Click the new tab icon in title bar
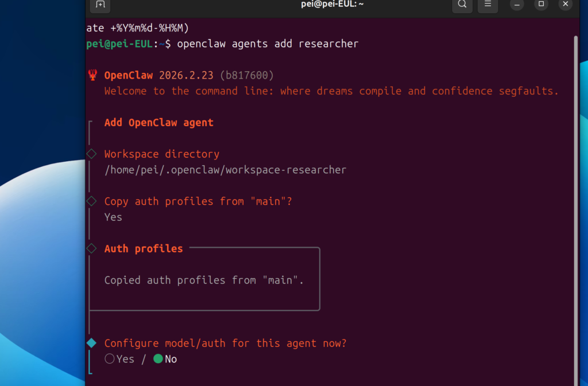Image resolution: width=588 pixels, height=386 pixels. [x=100, y=5]
